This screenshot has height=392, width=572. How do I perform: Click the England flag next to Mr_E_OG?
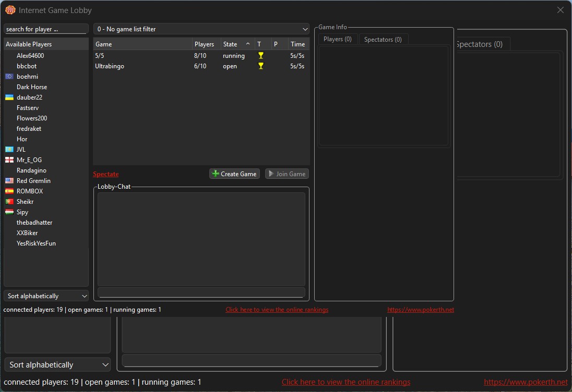click(x=9, y=160)
